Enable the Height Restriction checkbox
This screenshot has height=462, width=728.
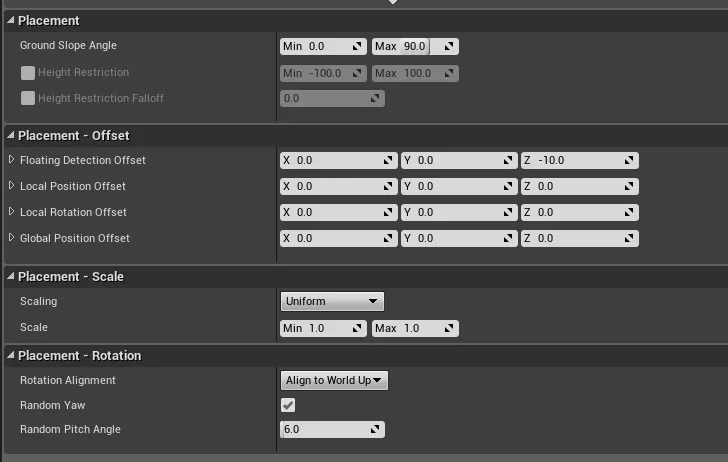tap(28, 73)
